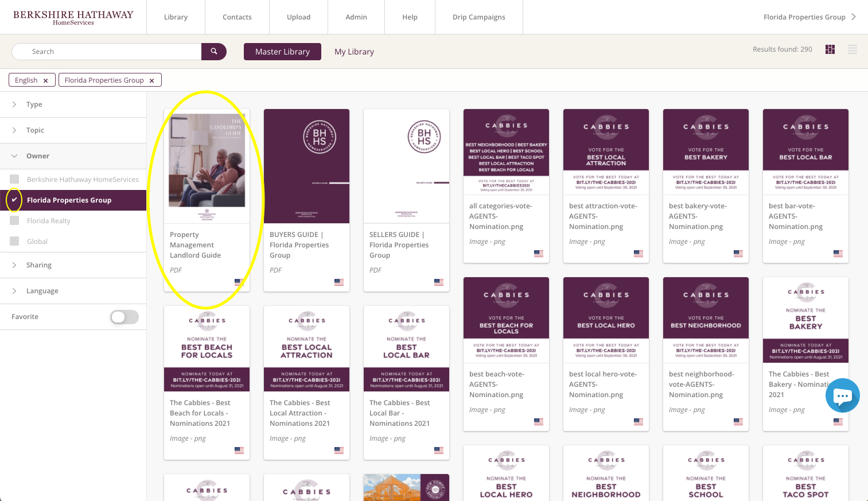Expand the Topic filter section

pos(73,130)
